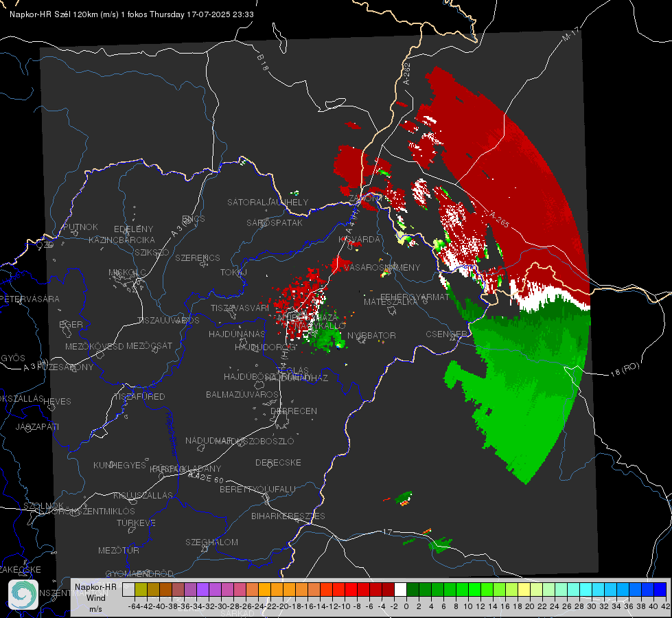Select the dark blue 42 m/s legend swatch
The width and height of the screenshot is (672, 618).
click(660, 589)
